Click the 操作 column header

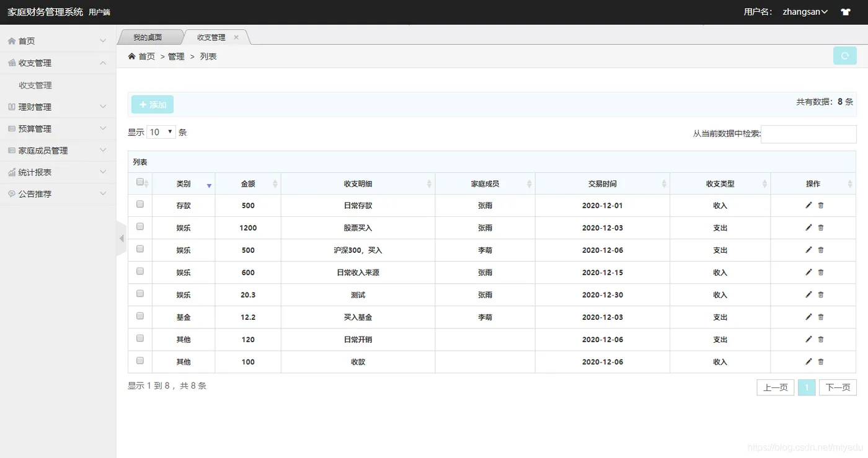coord(813,183)
